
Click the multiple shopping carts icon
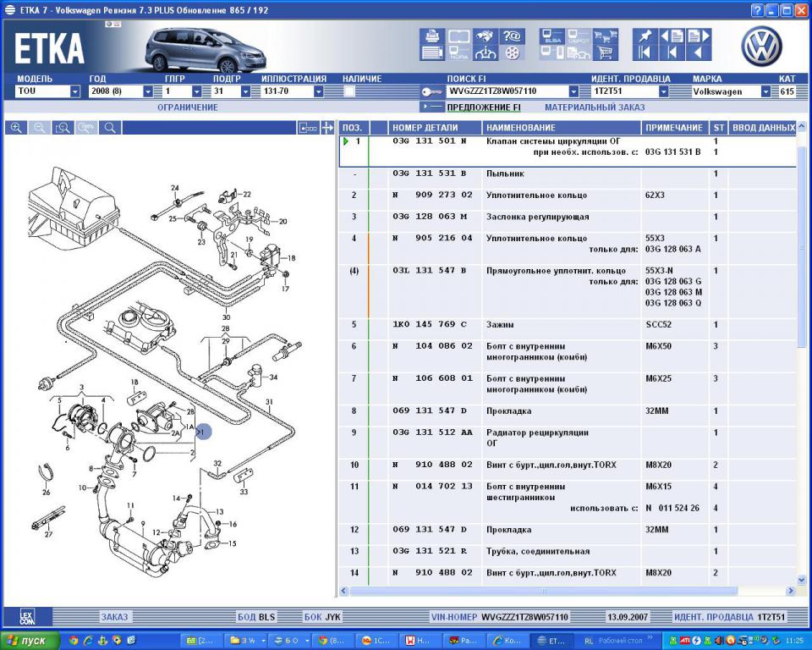(606, 36)
